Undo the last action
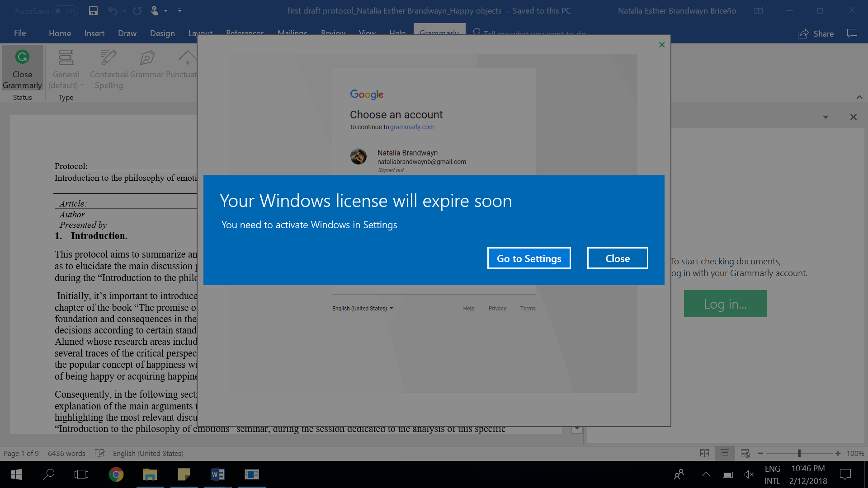Viewport: 868px width, 488px height. click(x=113, y=10)
